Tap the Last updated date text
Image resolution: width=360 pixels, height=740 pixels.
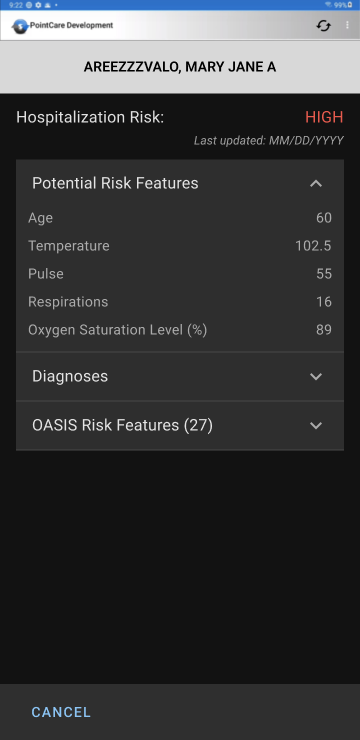click(x=268, y=141)
